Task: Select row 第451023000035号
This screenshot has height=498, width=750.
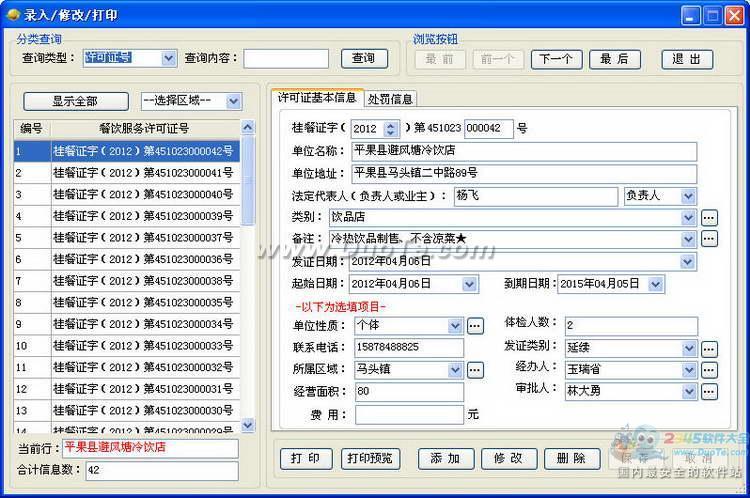Action: (127, 303)
